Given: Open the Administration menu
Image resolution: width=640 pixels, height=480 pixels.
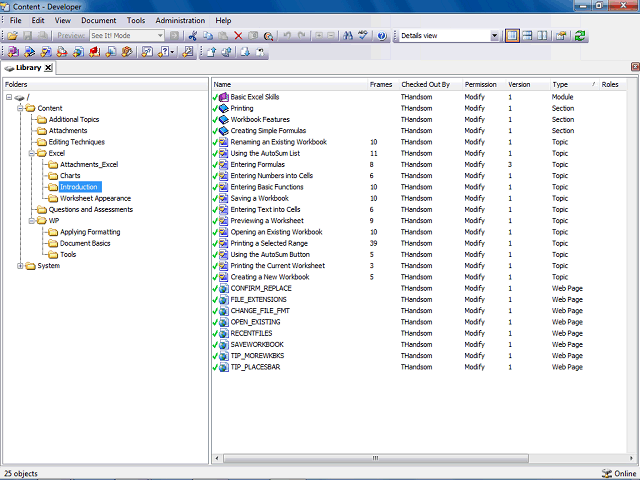Looking at the screenshot, I should (180, 20).
